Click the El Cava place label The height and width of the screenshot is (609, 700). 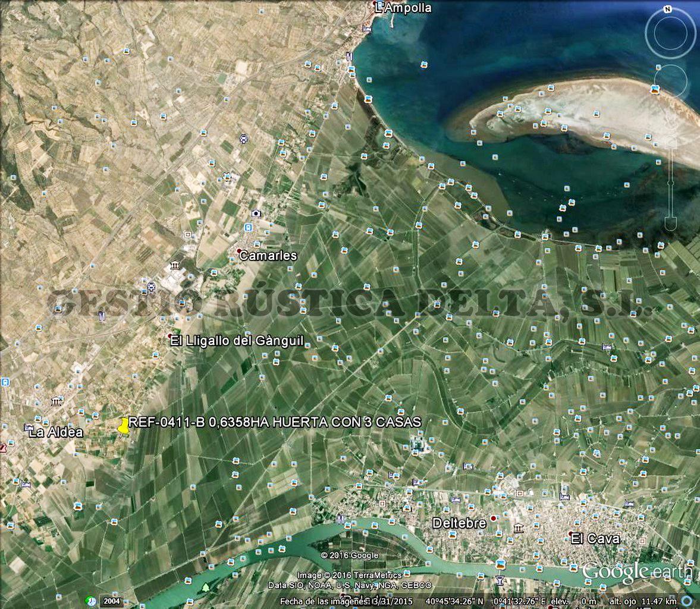click(x=595, y=539)
